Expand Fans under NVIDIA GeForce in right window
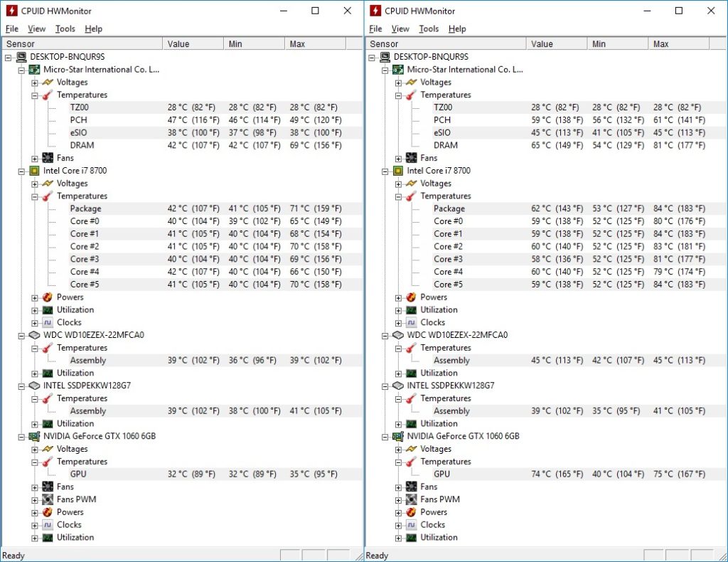728x562 pixels. [398, 487]
